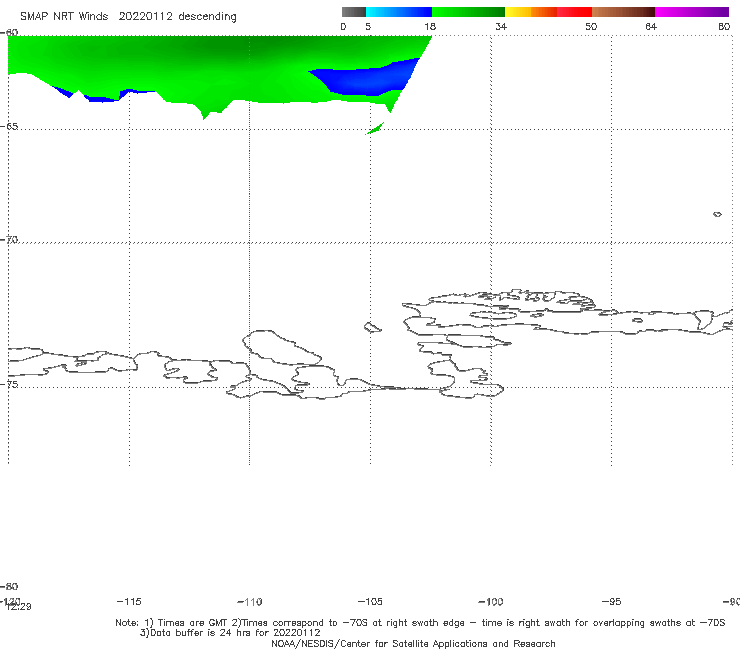The image size is (740, 650).
Task: Click the latitude label "-70"
Action: (9, 240)
